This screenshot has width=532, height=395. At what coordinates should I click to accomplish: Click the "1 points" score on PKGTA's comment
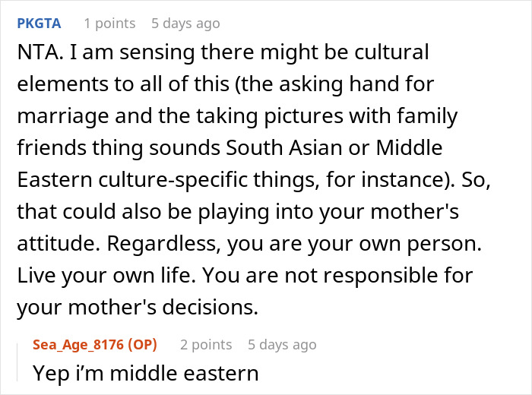109,24
